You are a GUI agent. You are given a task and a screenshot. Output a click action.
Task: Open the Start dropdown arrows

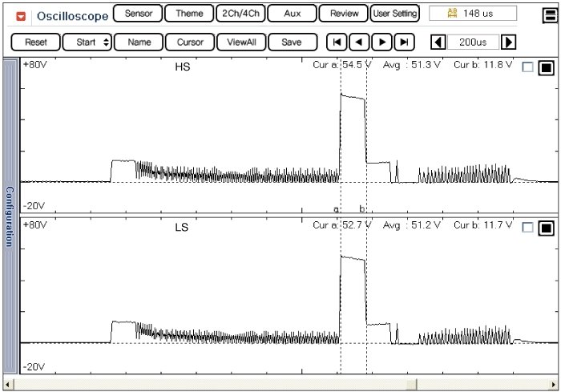coord(106,42)
